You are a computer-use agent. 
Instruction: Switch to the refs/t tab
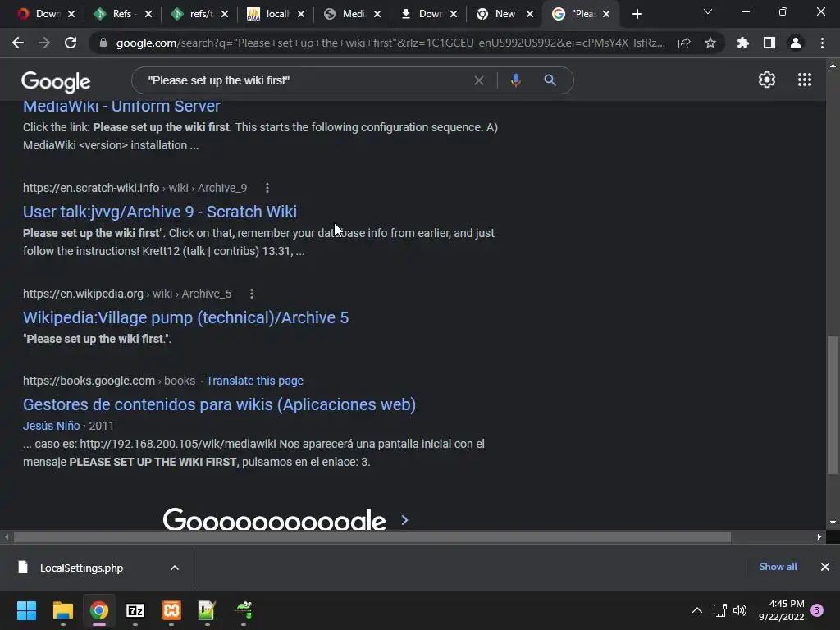[x=199, y=14]
